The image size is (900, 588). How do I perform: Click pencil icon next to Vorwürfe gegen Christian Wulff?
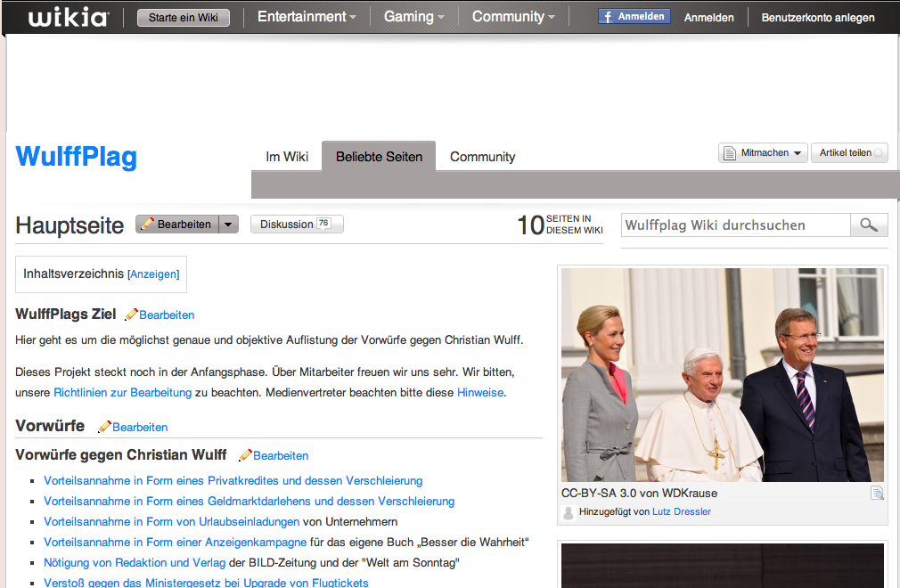click(x=245, y=455)
